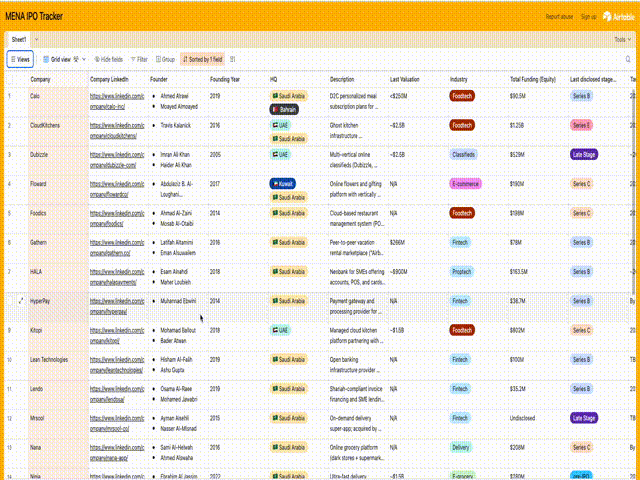Open the Group option

tap(165, 59)
